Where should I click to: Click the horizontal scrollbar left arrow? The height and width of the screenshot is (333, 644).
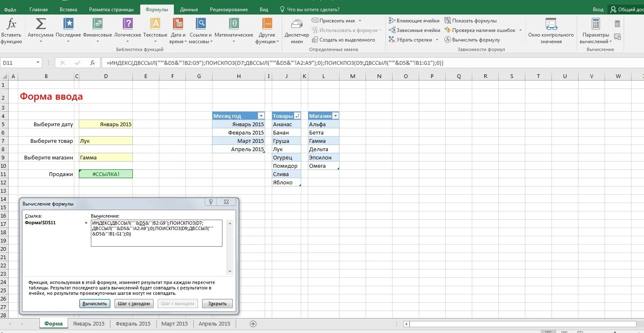(x=407, y=324)
